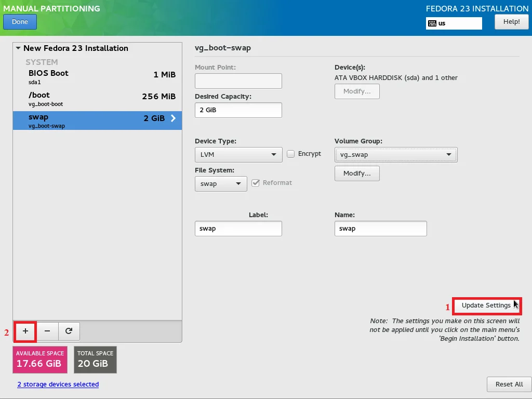Click the keyboard layout icon next to us

[x=432, y=23]
